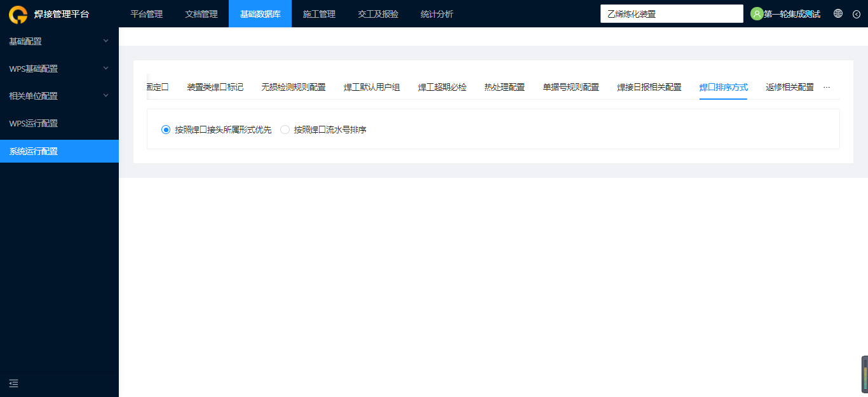Show more tabs via ellipsis icon
The width and height of the screenshot is (868, 397).
pyautogui.click(x=827, y=87)
